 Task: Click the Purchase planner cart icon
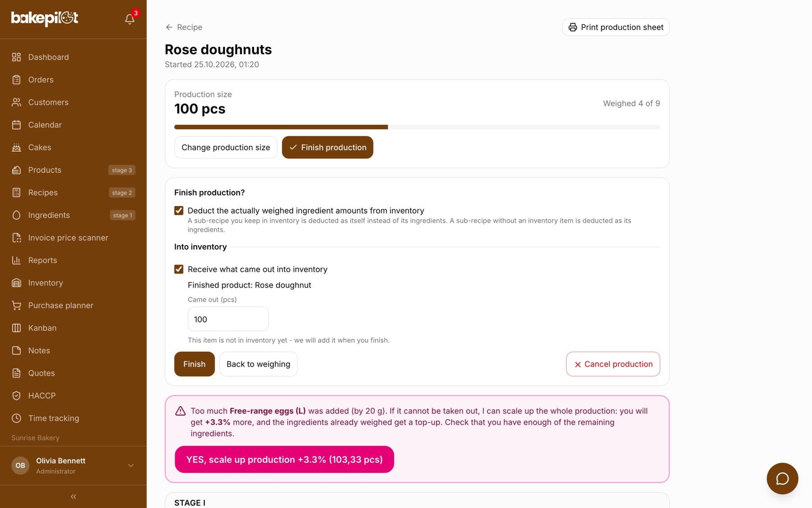16,305
